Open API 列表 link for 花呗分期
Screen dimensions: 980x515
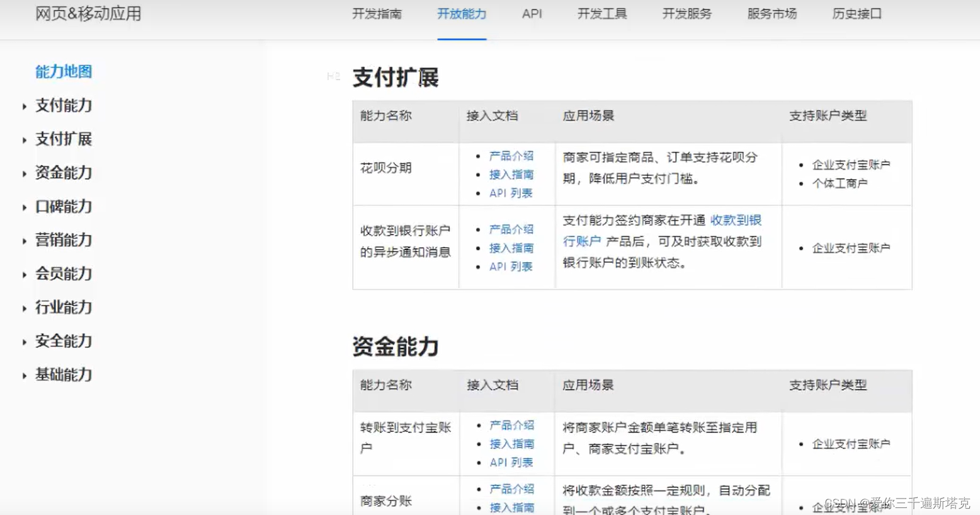pos(511,193)
